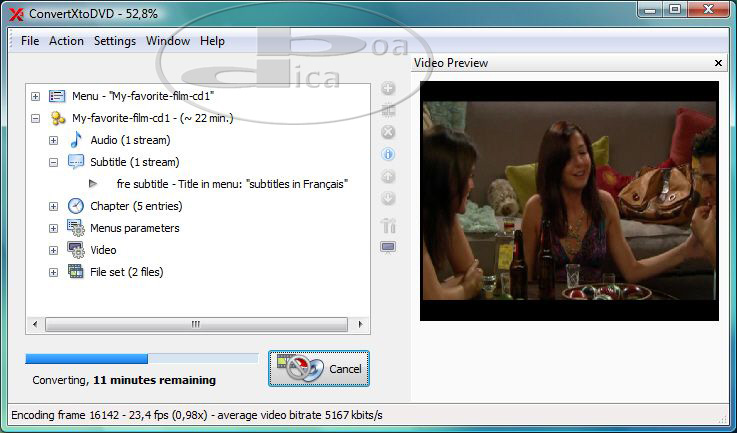Click the preview monitor icon in side toolbar
This screenshot has height=433, width=737.
(388, 247)
